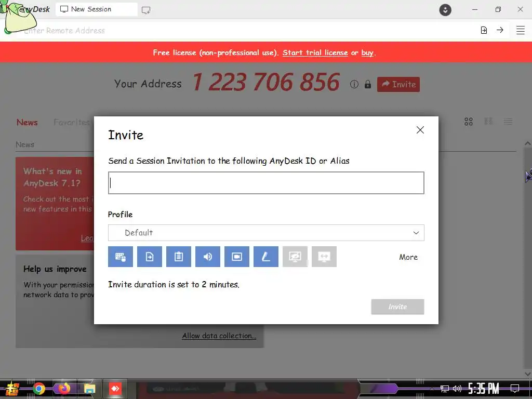
Task: Open the Profile dropdown set to Default
Action: point(266,233)
